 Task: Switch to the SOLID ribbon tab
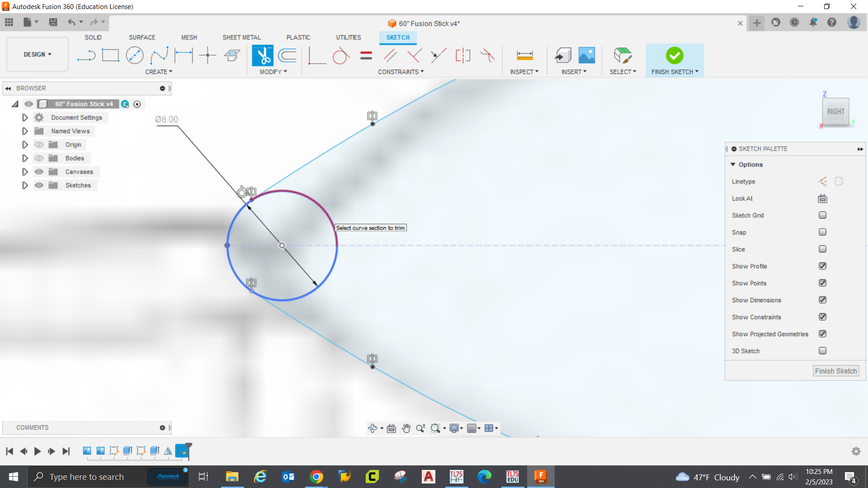93,38
